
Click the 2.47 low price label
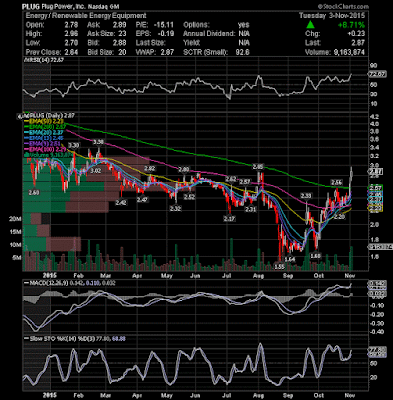pos(142,200)
